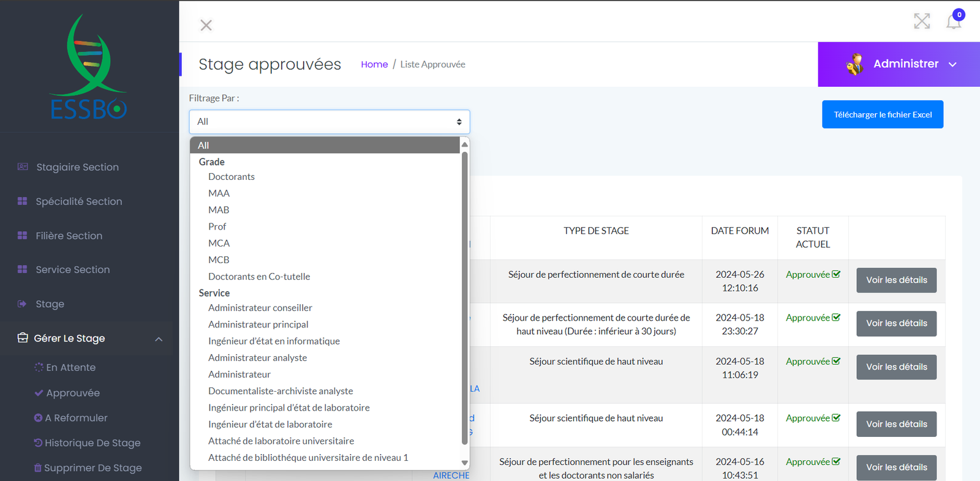This screenshot has height=481, width=980.
Task: Open the Stage sidebar item
Action: 50,304
